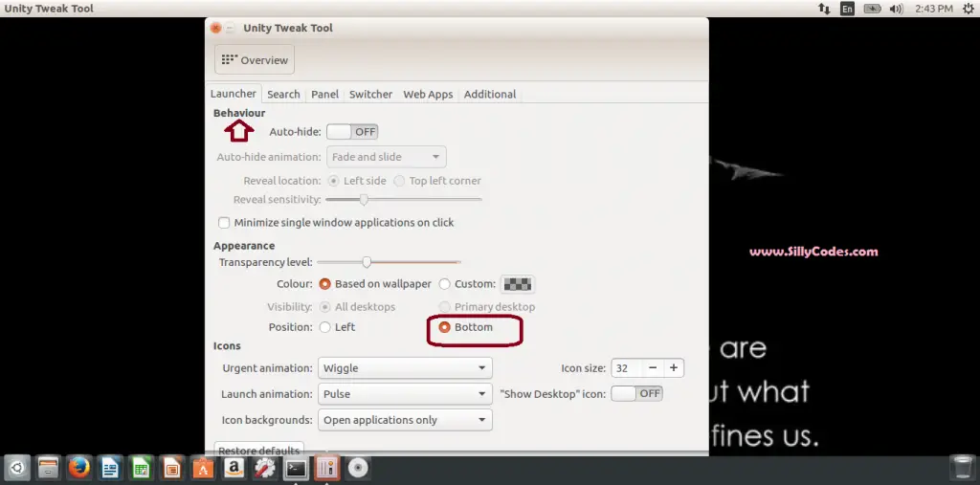The height and width of the screenshot is (485, 980).
Task: Open the Icon backgrounds dropdown
Action: pos(405,420)
